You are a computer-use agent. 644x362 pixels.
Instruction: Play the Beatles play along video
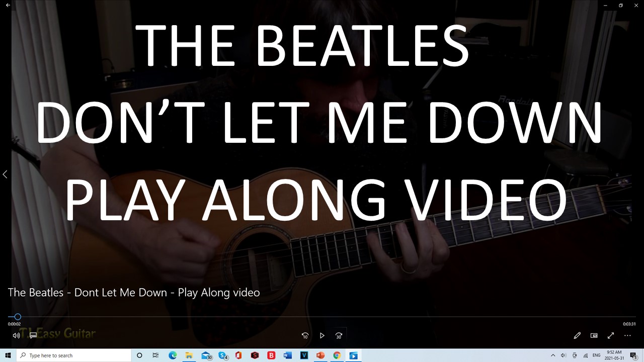coord(322,335)
